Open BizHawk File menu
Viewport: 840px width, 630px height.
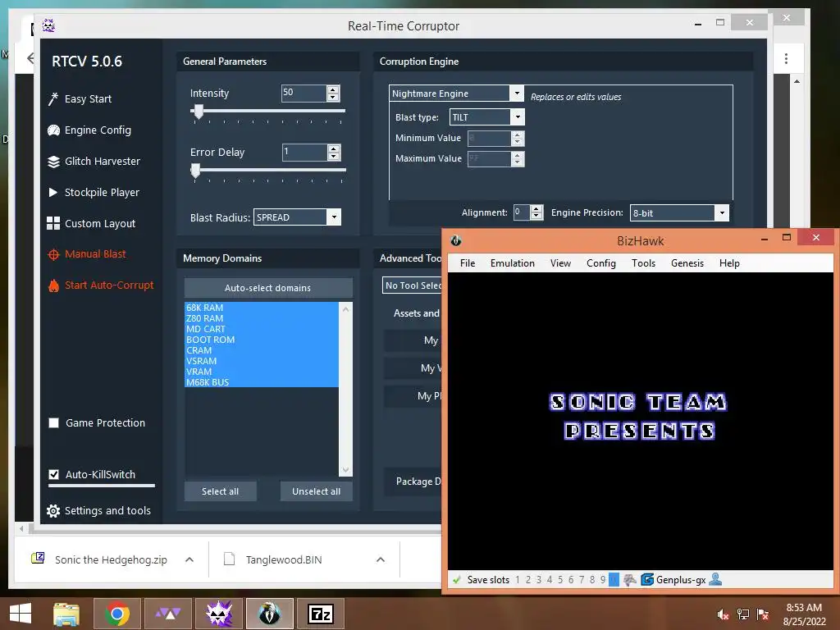pos(468,263)
